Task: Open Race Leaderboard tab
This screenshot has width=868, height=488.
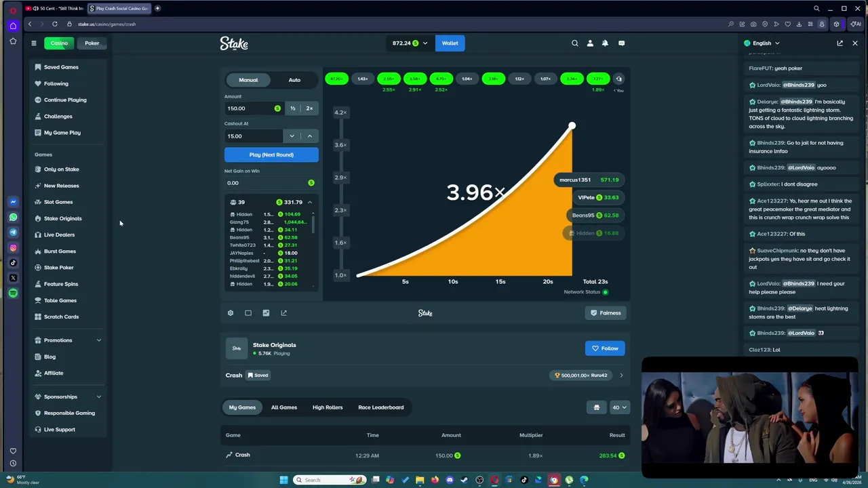Action: (x=381, y=407)
